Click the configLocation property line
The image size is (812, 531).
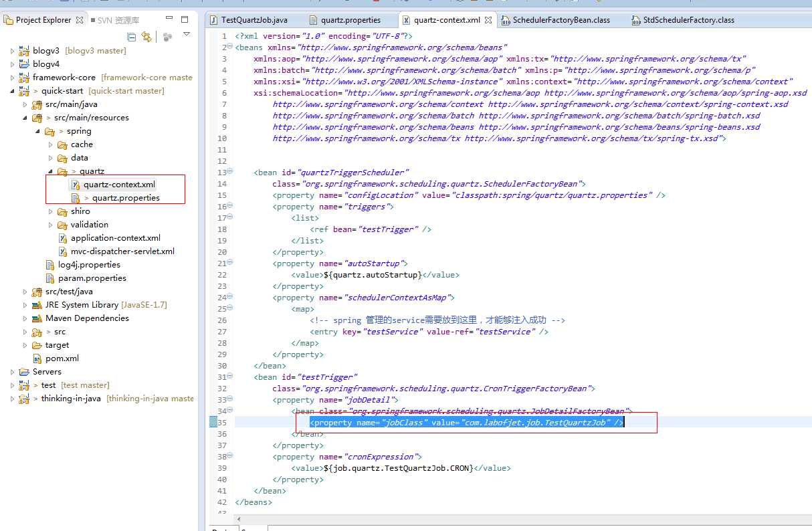(x=469, y=195)
